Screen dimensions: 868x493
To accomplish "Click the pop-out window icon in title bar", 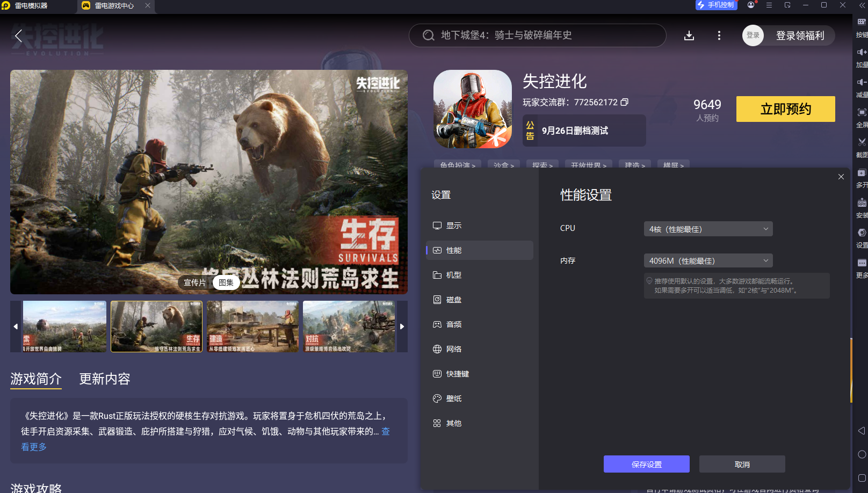I will pos(787,5).
